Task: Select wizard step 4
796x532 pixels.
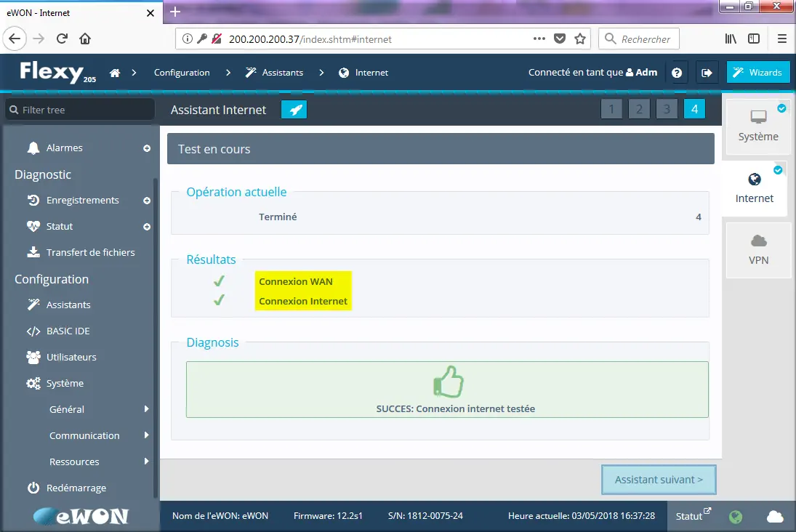Action: coord(694,108)
